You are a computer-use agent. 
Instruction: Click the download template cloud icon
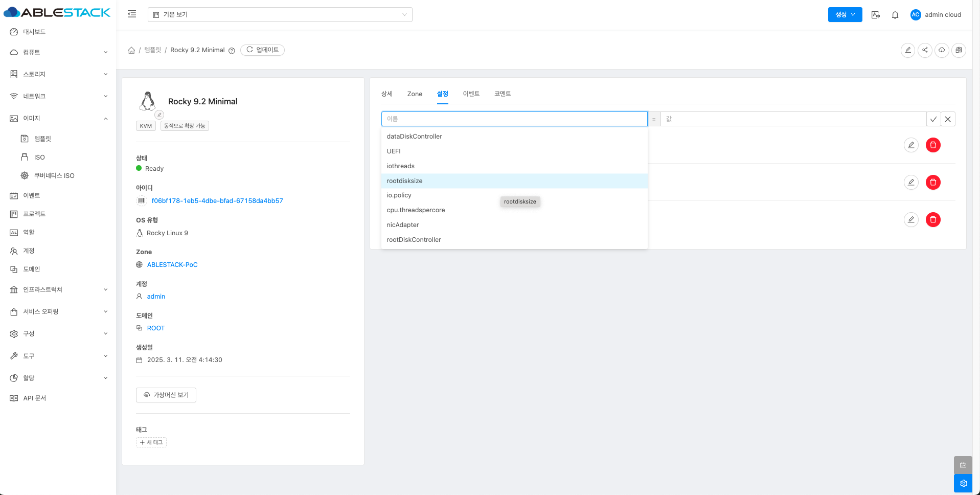coord(942,50)
